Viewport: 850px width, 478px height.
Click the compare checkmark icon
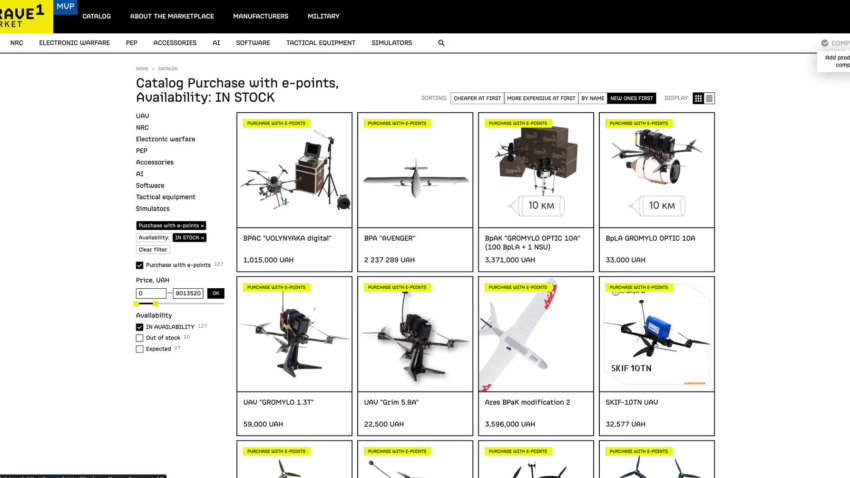824,43
